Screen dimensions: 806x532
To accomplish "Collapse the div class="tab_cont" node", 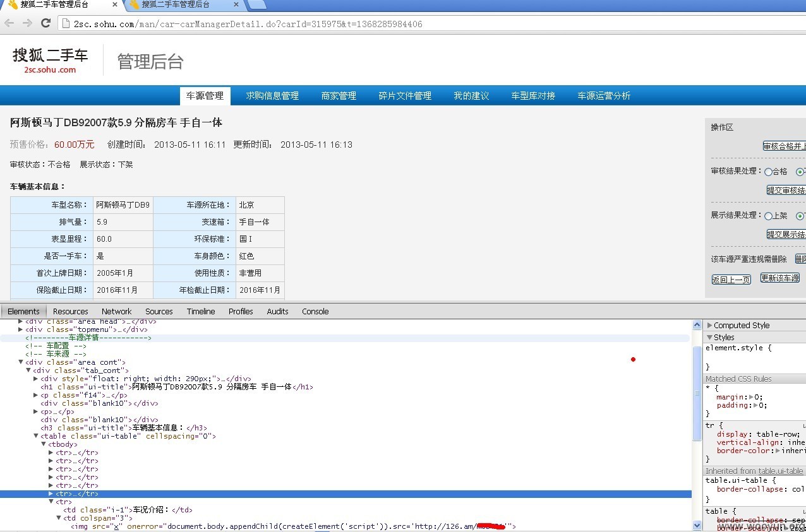I will coord(28,370).
